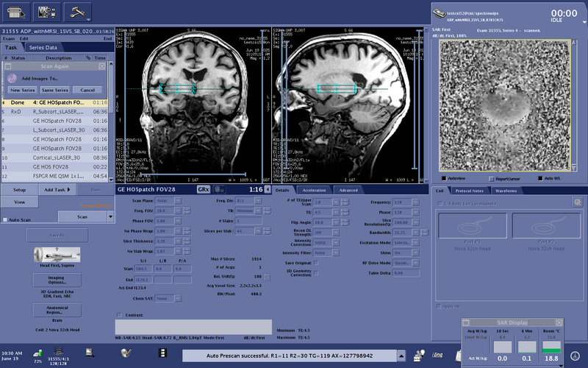This screenshot has width=588, height=368.
Task: Click the greyed 3D cube icon next to GRx
Action: tap(220, 190)
